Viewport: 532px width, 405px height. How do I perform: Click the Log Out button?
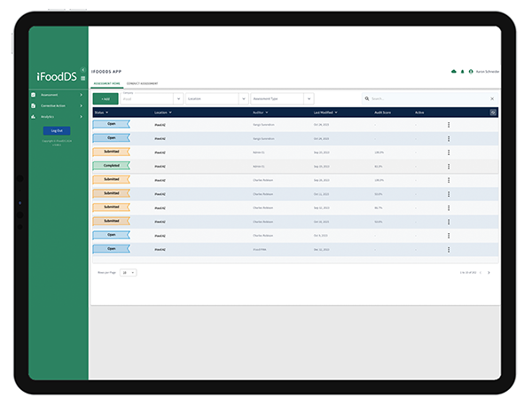point(57,130)
